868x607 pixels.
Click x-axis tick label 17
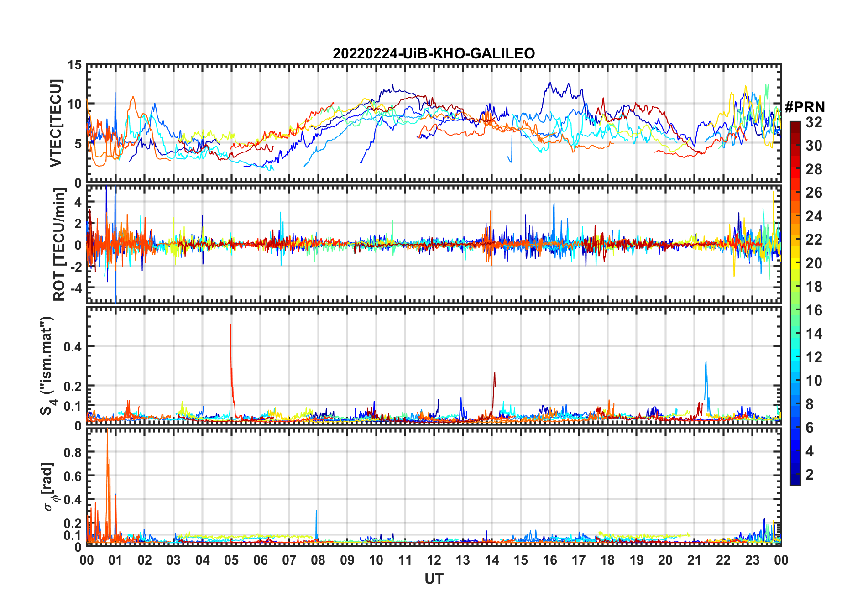(579, 560)
